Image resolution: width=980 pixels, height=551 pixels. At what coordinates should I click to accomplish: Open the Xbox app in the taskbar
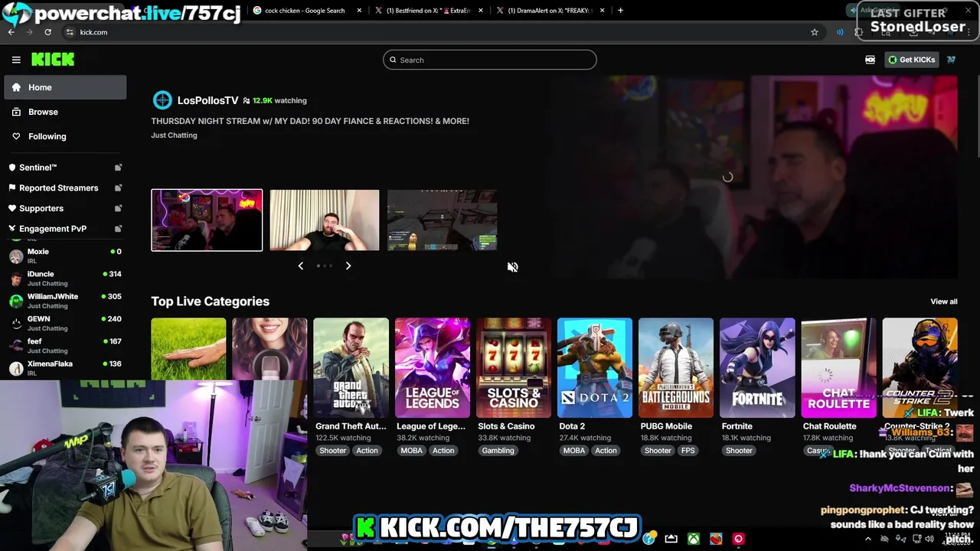(x=694, y=539)
